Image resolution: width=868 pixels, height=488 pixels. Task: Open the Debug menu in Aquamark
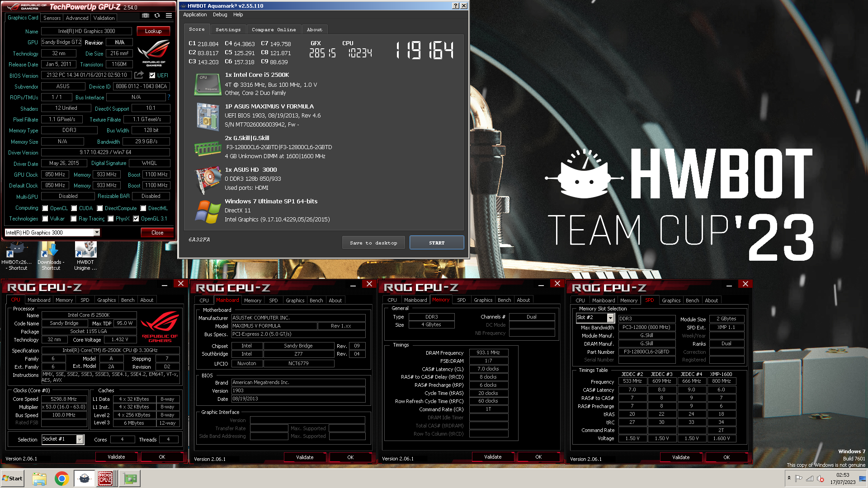click(x=220, y=14)
